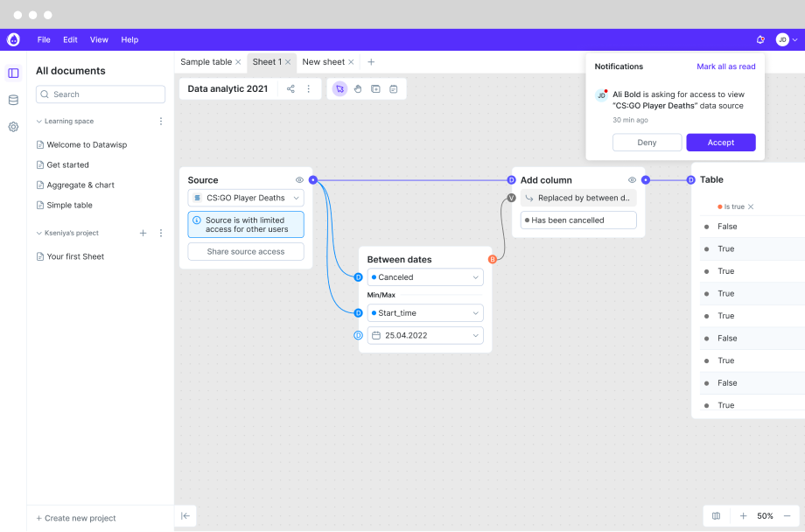Remove the Is true filter chip
Image resolution: width=805 pixels, height=532 pixels.
[751, 206]
